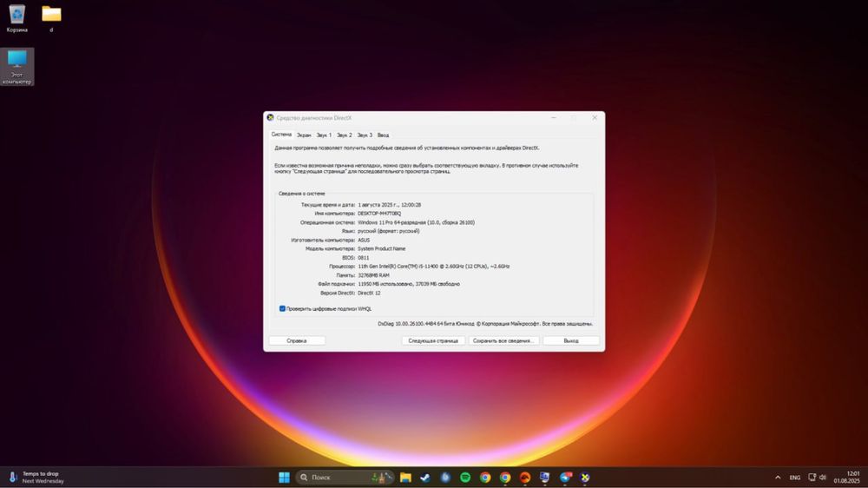Click the "Справка" help button
The width and height of the screenshot is (868, 488).
[x=297, y=340]
